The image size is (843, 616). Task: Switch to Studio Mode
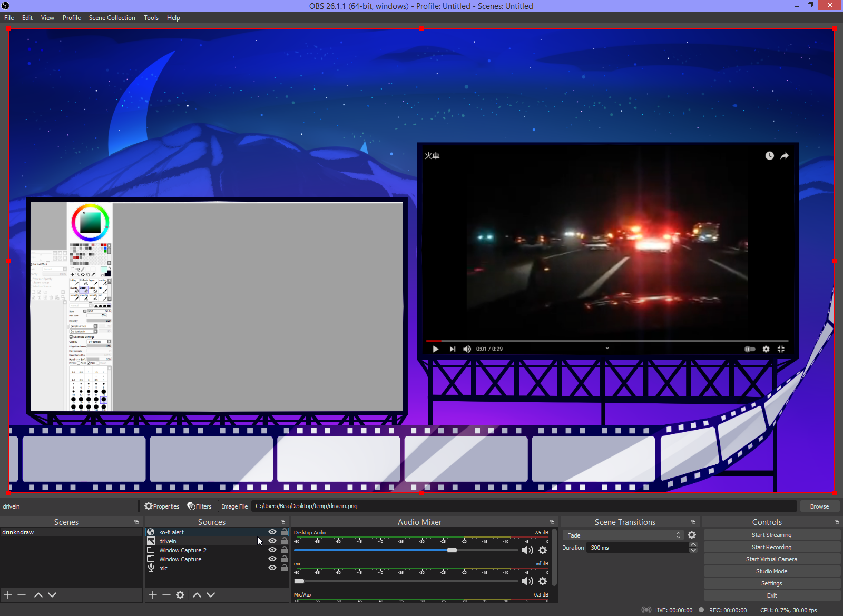(772, 571)
